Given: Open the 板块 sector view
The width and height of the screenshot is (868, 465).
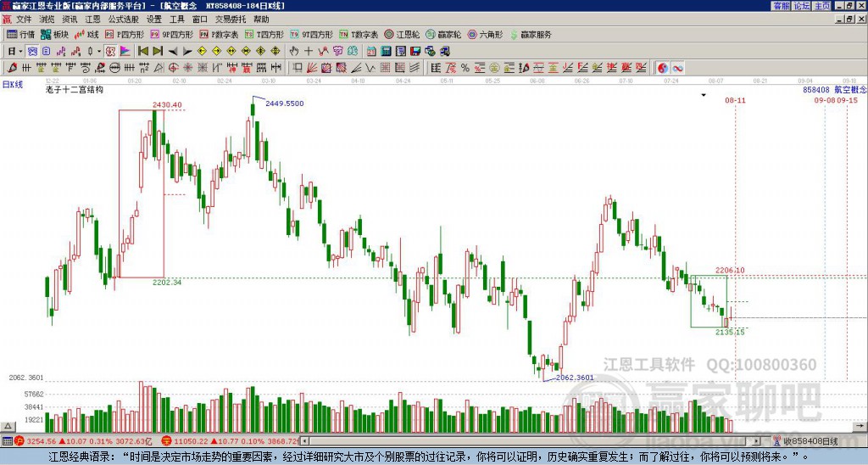Looking at the screenshot, I should coord(55,34).
